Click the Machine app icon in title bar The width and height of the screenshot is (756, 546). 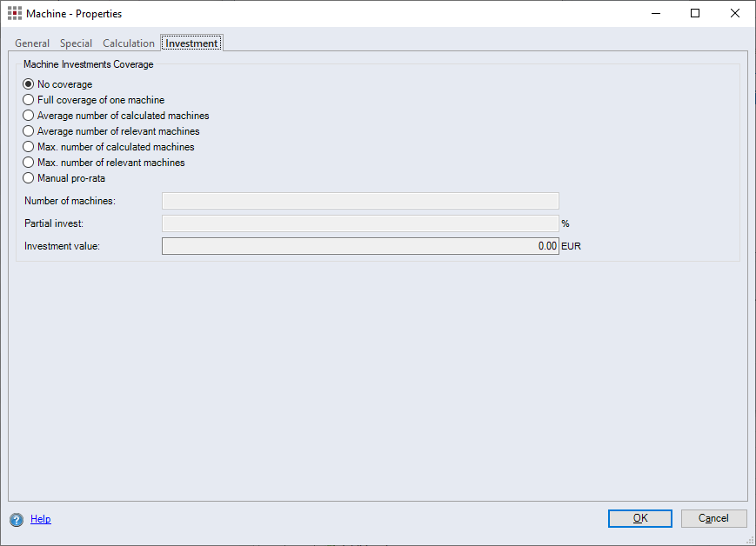[x=15, y=14]
